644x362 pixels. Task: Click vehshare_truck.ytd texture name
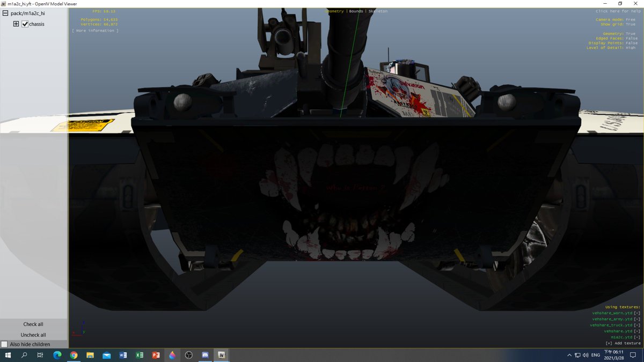coord(611,325)
